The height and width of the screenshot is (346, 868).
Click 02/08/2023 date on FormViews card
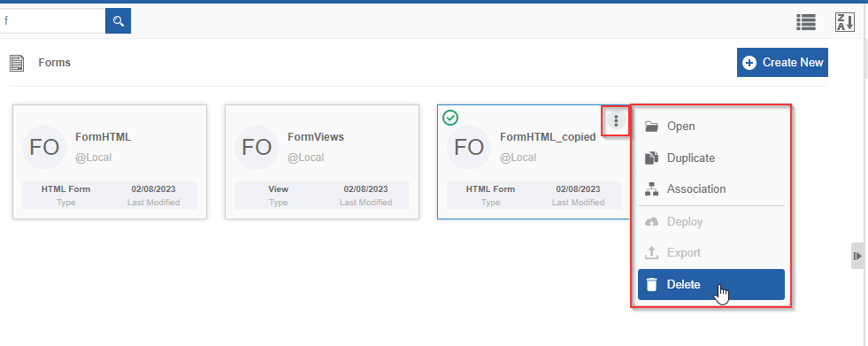click(366, 188)
